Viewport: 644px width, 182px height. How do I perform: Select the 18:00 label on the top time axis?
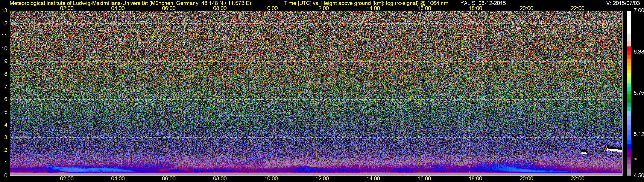click(x=475, y=8)
